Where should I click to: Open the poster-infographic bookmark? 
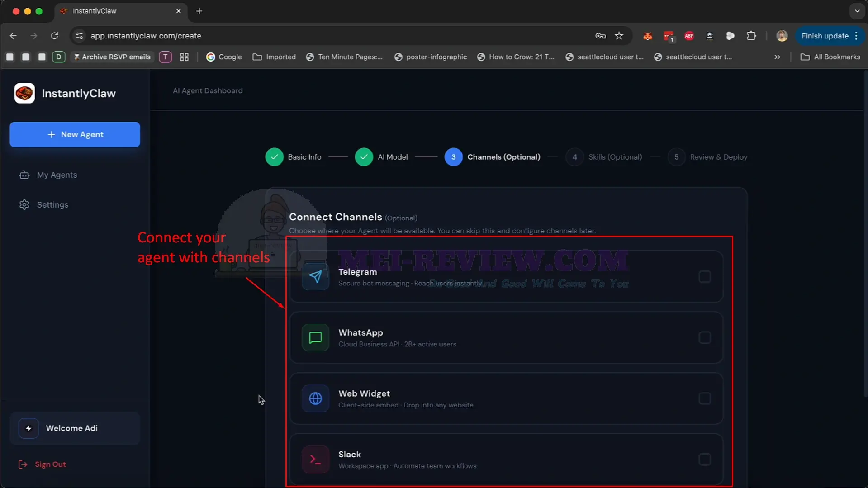coord(431,57)
